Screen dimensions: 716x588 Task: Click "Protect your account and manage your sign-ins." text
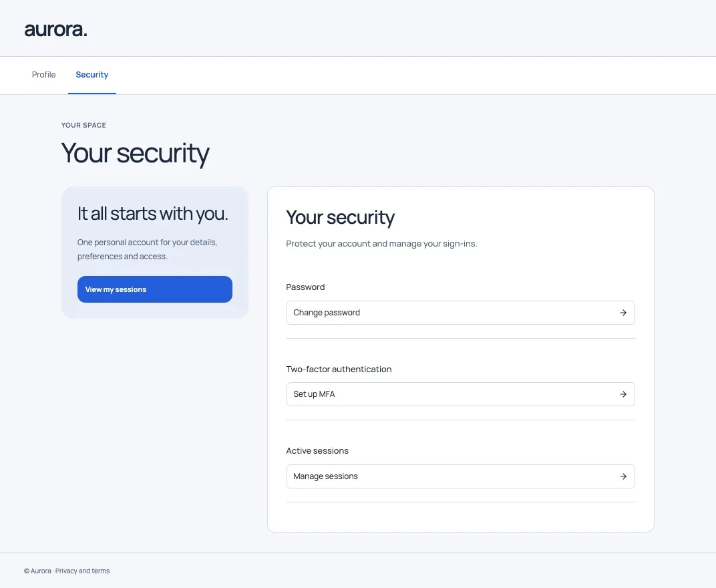[381, 243]
